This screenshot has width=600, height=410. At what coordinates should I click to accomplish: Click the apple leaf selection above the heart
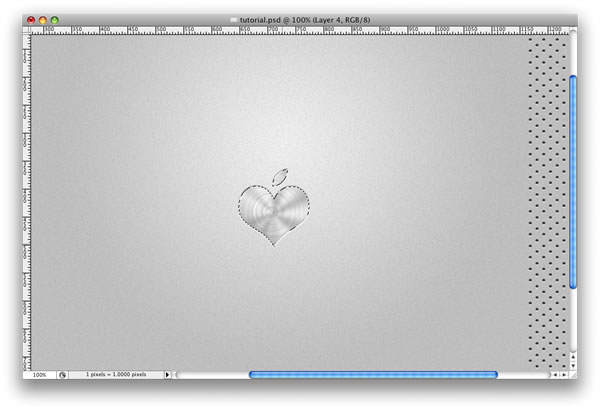280,177
